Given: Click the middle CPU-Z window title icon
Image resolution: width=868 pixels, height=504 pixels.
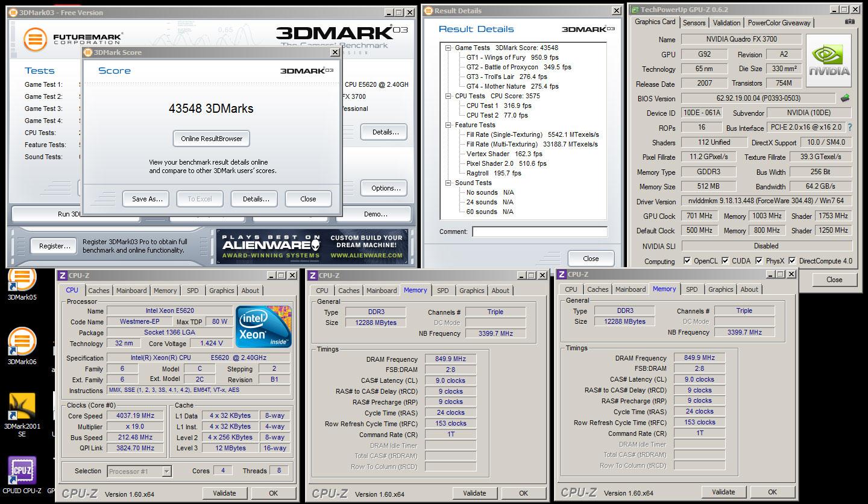Looking at the screenshot, I should click(313, 276).
